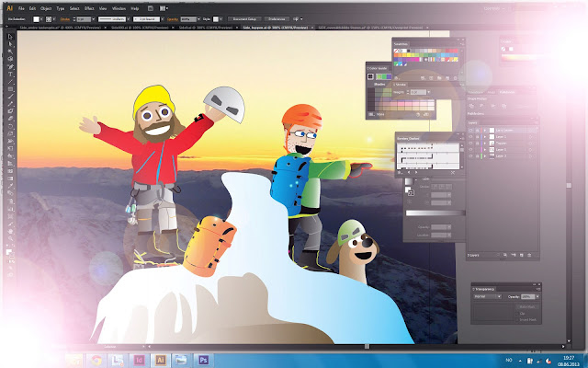Switch to the Pathfinder tab
Viewport: 588px width, 368px height.
tap(508, 92)
